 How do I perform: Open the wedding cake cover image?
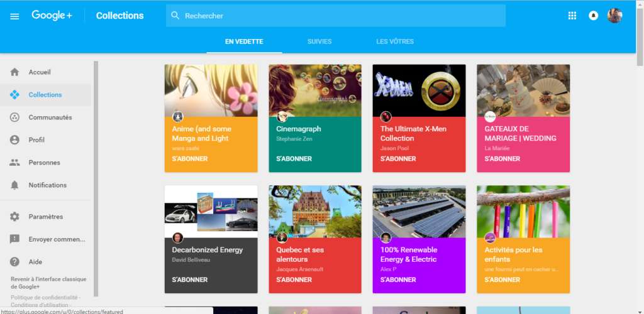click(523, 90)
